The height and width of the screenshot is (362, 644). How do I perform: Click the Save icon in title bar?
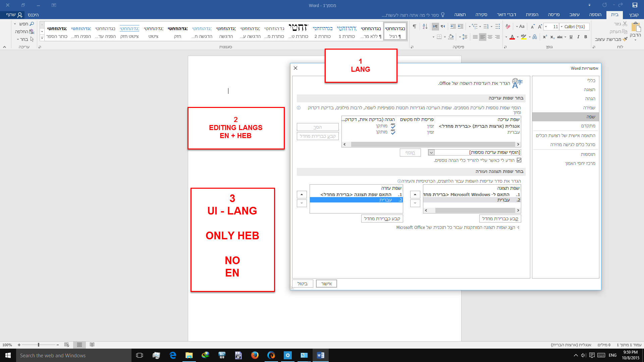635,5
